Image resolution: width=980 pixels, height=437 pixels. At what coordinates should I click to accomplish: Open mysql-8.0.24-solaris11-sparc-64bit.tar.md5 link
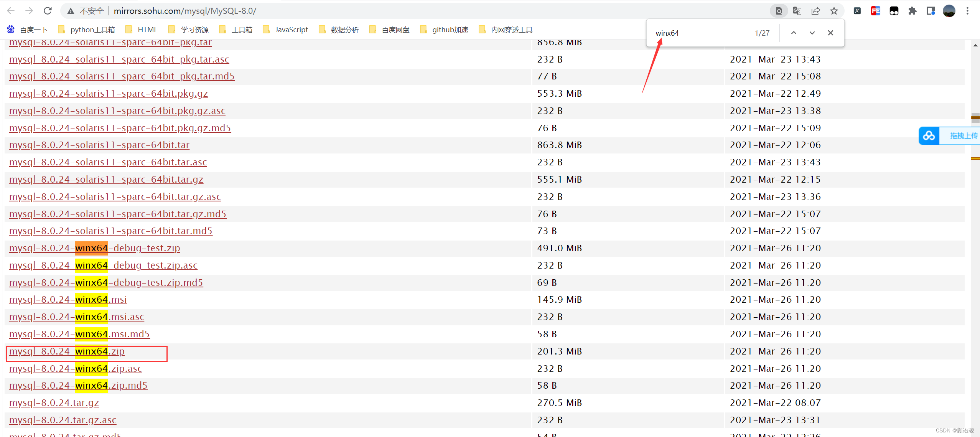(111, 231)
